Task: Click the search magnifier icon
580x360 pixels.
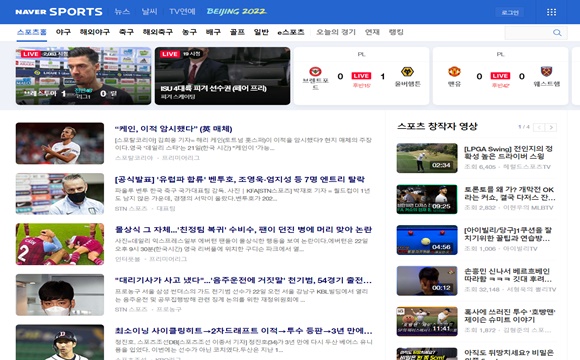Action: point(557,33)
